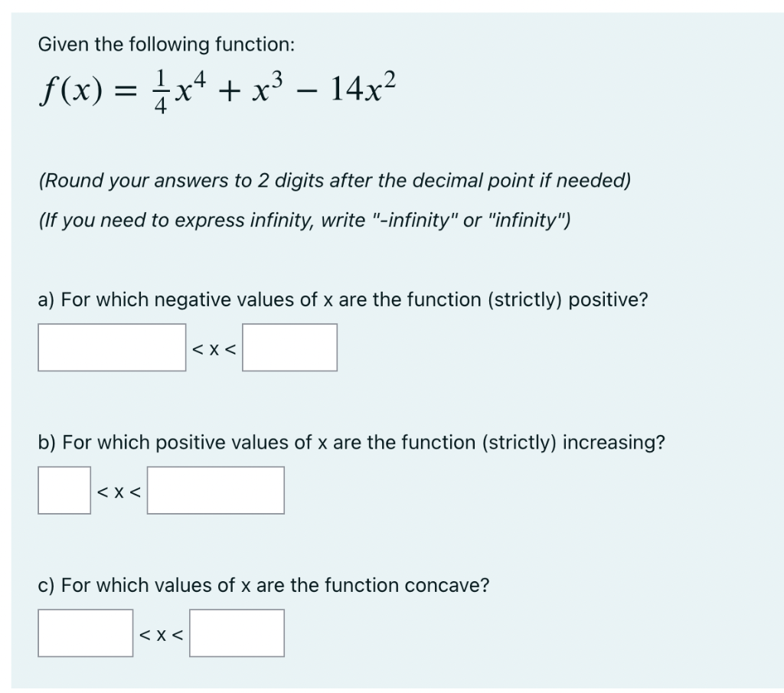Select the question b prompt text

pyautogui.click(x=351, y=442)
